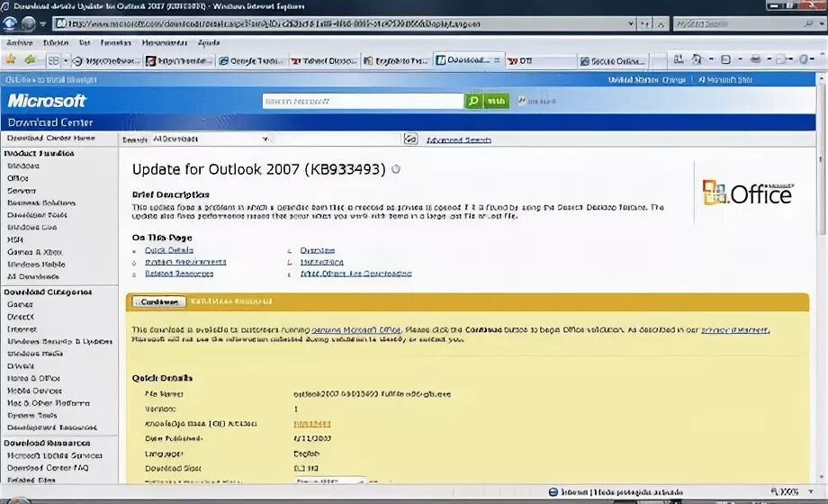The image size is (828, 504).
Task: Open the recent pages dropdown arrow
Action: [x=43, y=23]
